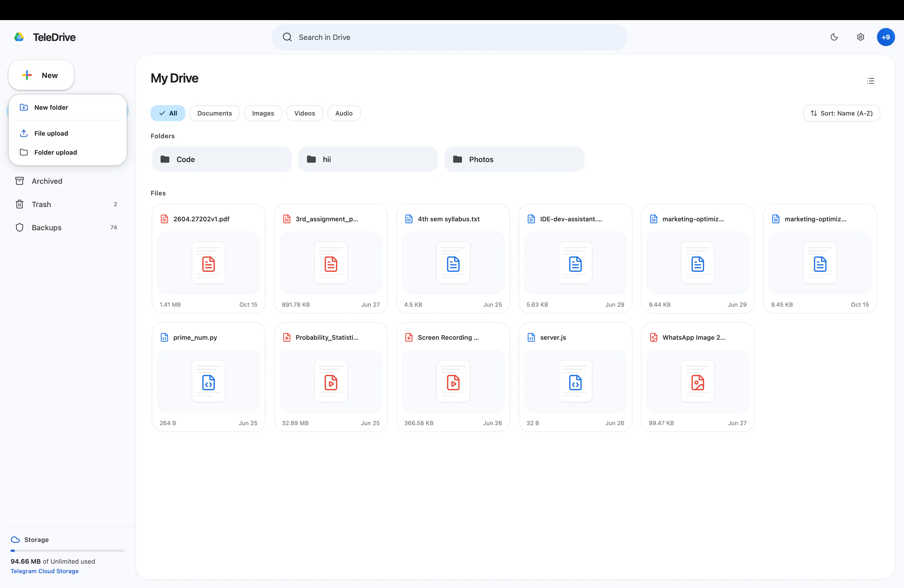Image resolution: width=904 pixels, height=588 pixels.
Task: Open the Sort: Name (A-Z) dropdown
Action: point(841,113)
